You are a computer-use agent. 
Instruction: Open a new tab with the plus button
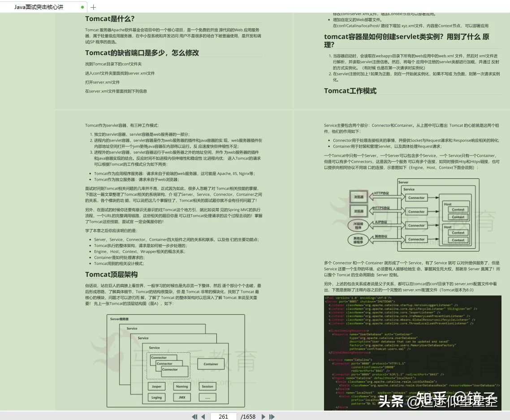click(x=93, y=7)
